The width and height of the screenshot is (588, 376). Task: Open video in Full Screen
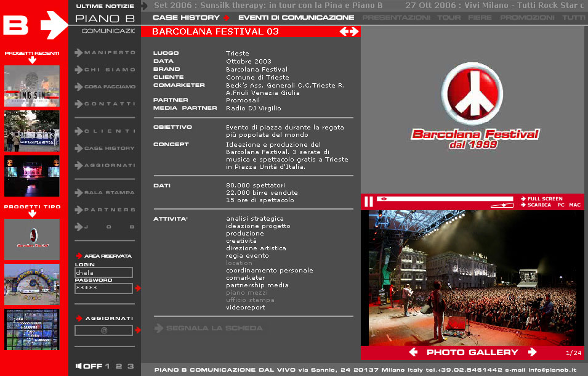(544, 198)
